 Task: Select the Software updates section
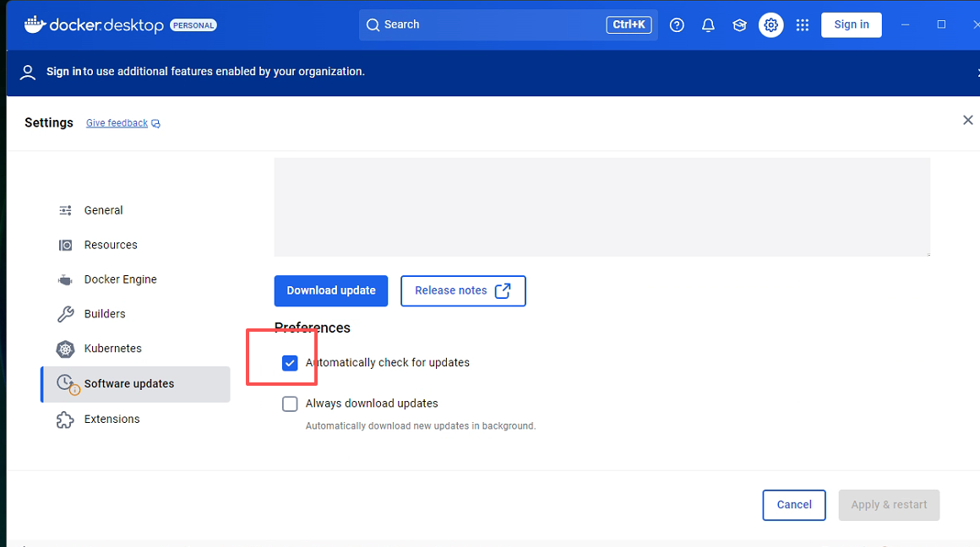tap(135, 384)
